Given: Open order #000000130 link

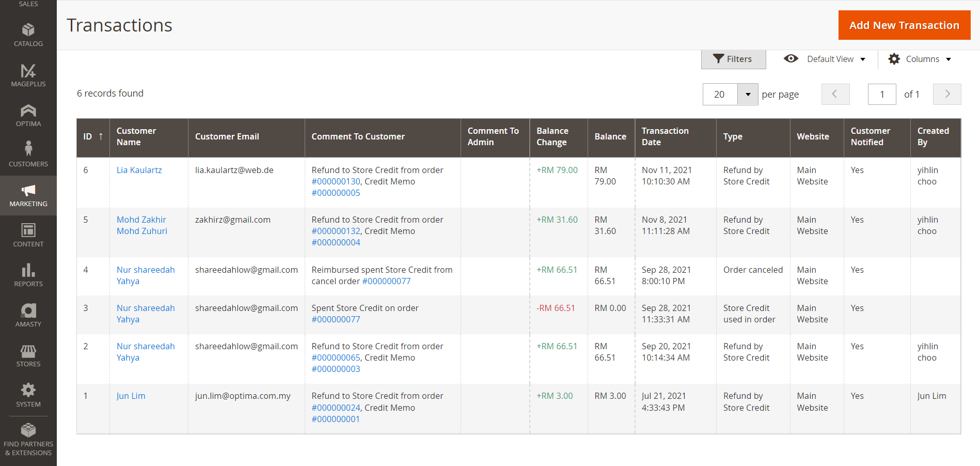Looking at the screenshot, I should pyautogui.click(x=336, y=181).
